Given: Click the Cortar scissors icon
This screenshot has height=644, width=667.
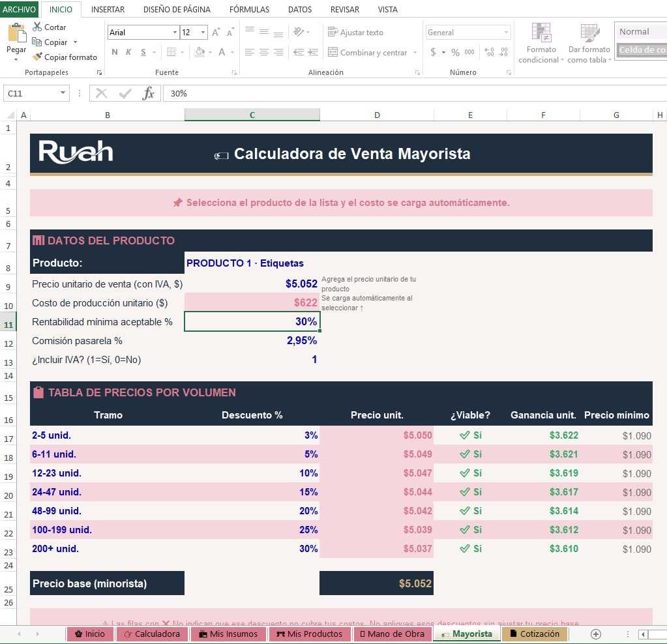Looking at the screenshot, I should point(37,27).
